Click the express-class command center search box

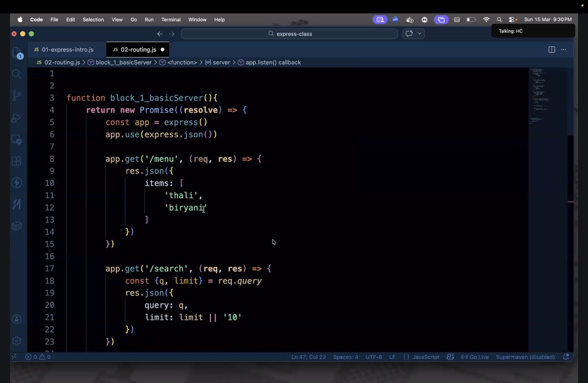289,34
